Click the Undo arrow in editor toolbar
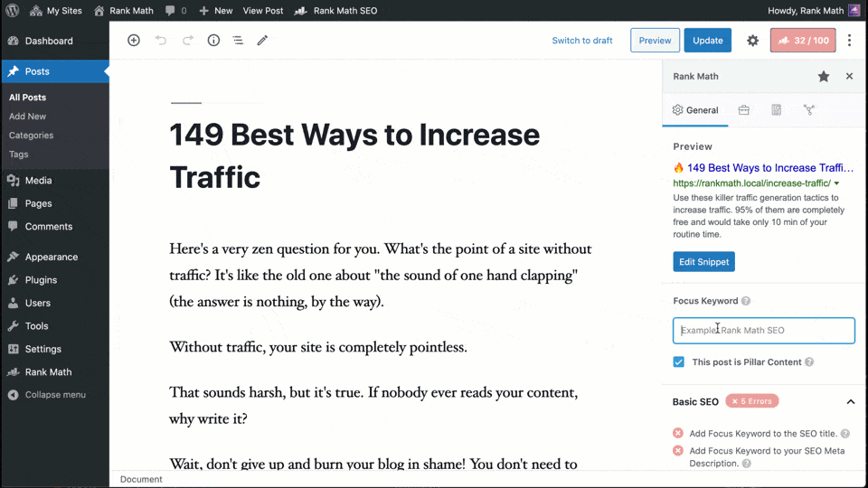The height and width of the screenshot is (488, 868). coord(161,41)
